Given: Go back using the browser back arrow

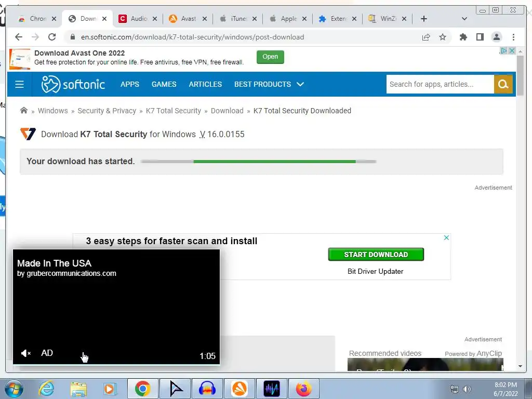Looking at the screenshot, I should tap(19, 37).
